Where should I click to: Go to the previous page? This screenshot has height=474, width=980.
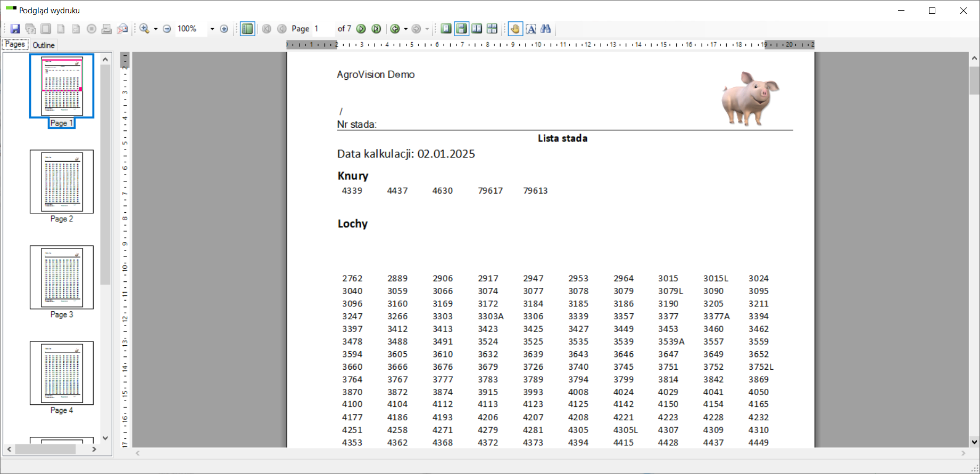tap(282, 29)
